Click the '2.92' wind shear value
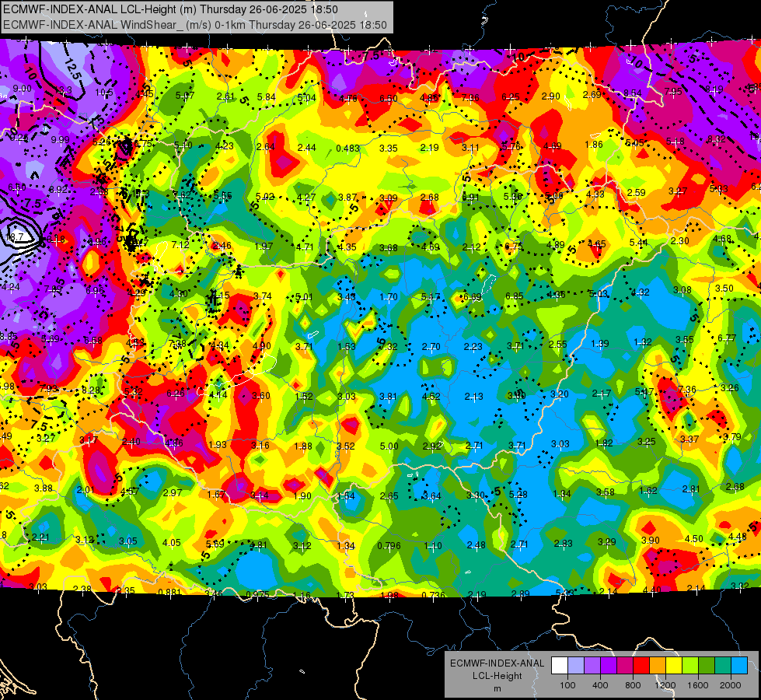The width and height of the screenshot is (761, 700). (431, 446)
